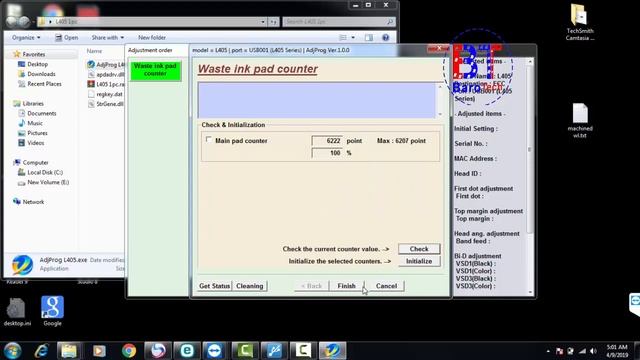The width and height of the screenshot is (640, 360).
Task: Open the Windows Start menu
Action: point(12,351)
